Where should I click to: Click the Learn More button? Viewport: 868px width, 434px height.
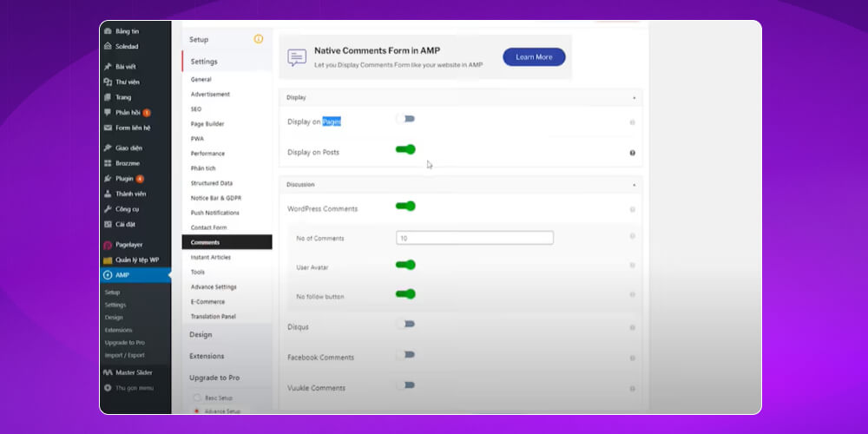[534, 57]
